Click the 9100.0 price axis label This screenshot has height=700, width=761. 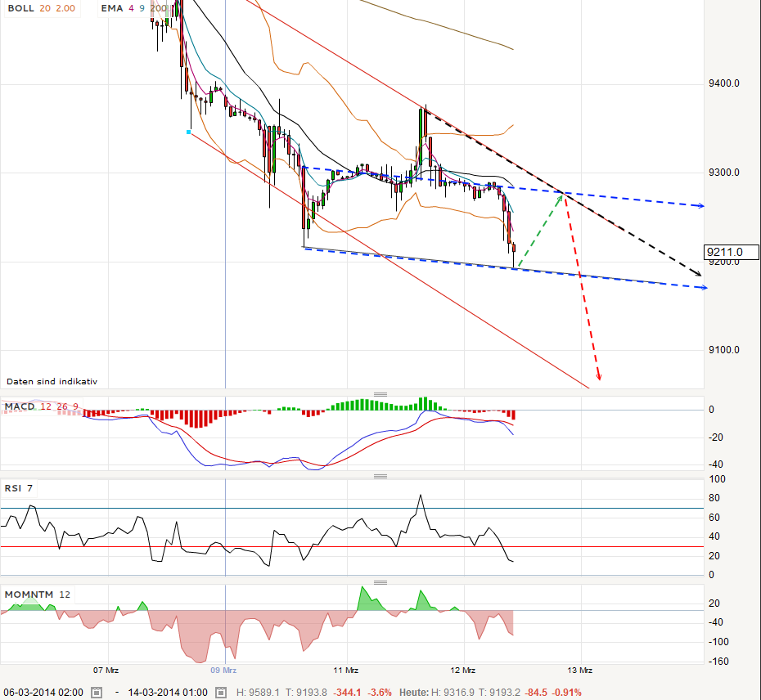(724, 350)
